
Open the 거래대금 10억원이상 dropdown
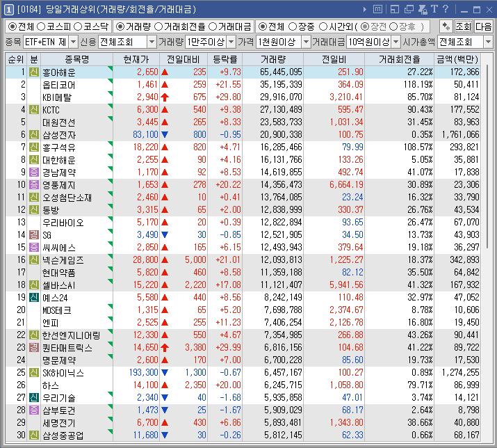pyautogui.click(x=396, y=42)
